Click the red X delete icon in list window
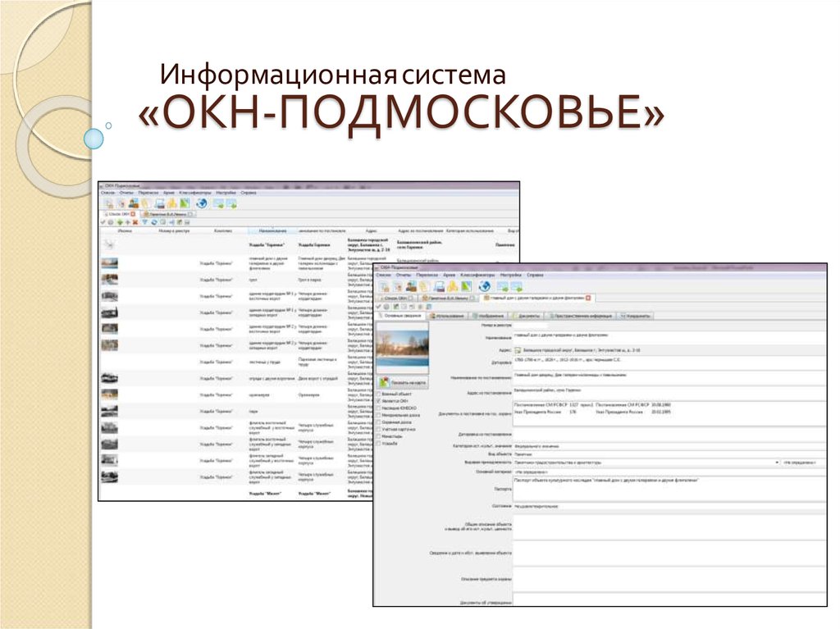 pyautogui.click(x=135, y=221)
